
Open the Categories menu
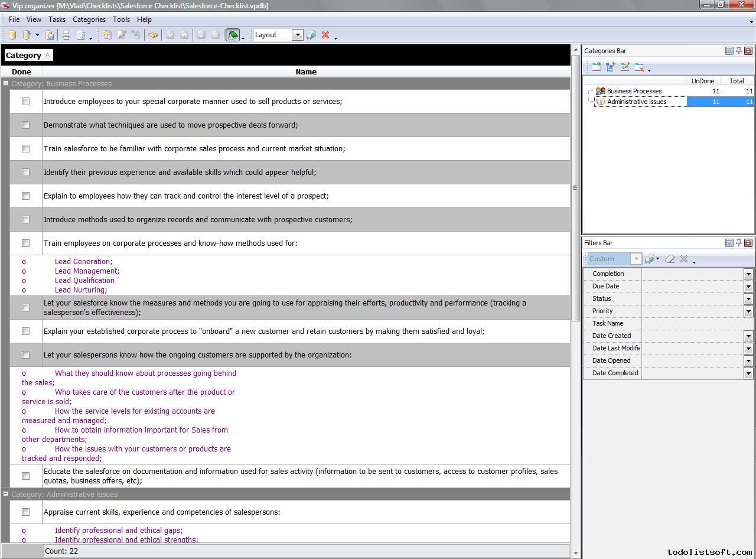[x=89, y=19]
